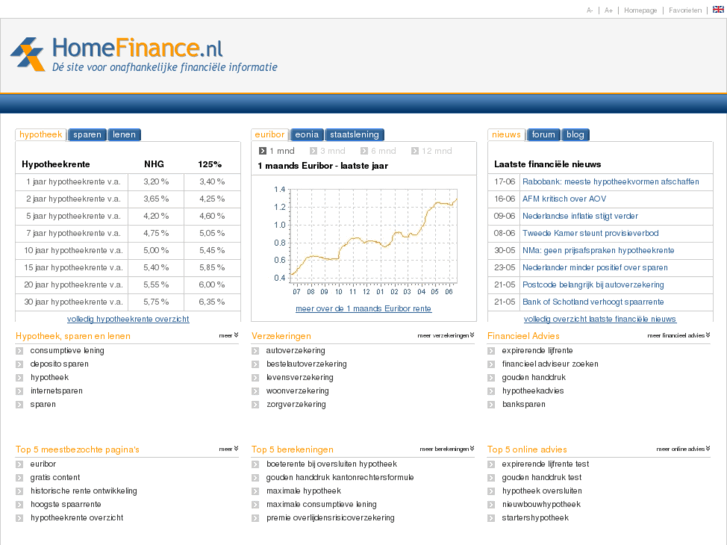This screenshot has height=545, width=727.
Task: Open 'gratis content' link
Action: coord(55,478)
